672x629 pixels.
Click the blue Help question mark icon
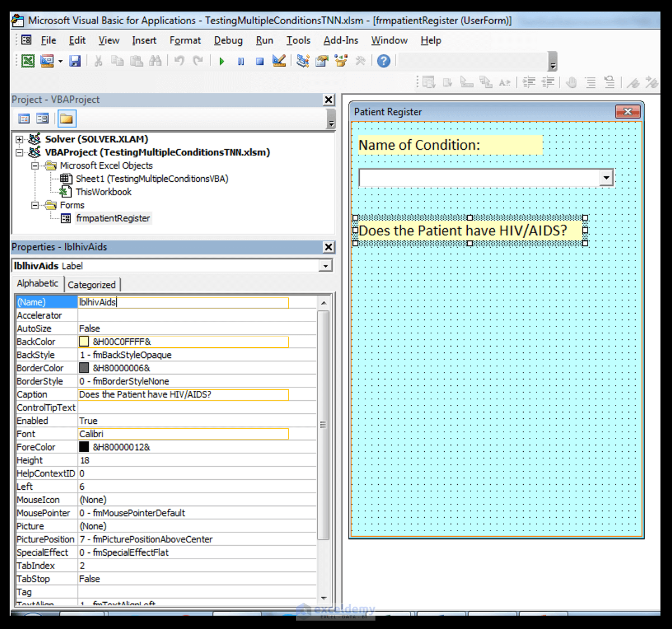(x=383, y=61)
